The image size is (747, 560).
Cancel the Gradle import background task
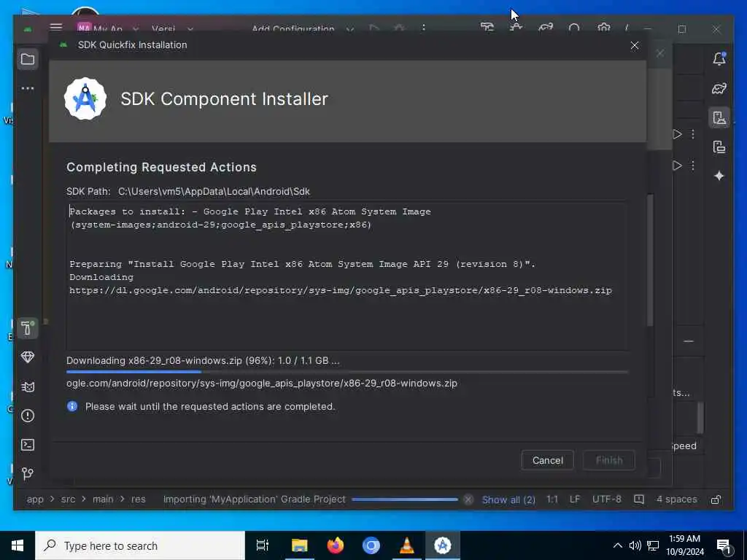click(x=468, y=499)
